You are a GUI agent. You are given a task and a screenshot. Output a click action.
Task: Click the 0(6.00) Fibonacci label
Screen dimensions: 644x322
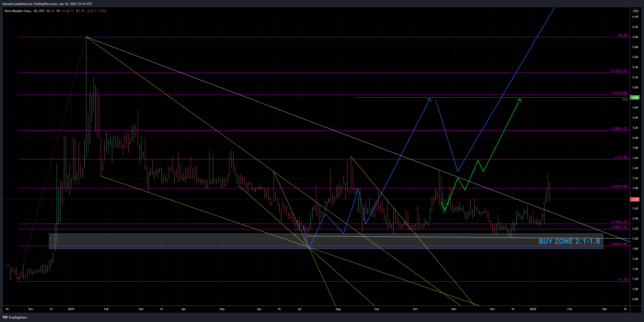(623, 35)
